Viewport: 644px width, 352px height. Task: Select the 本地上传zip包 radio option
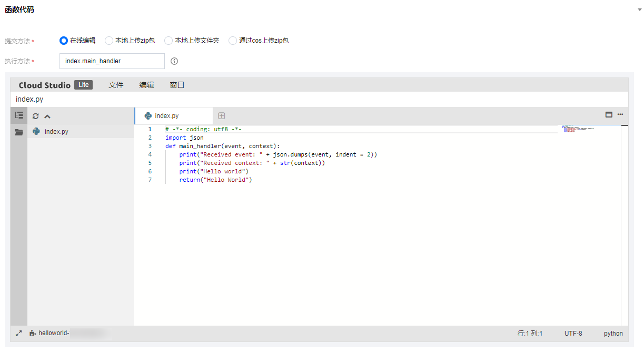click(x=109, y=41)
